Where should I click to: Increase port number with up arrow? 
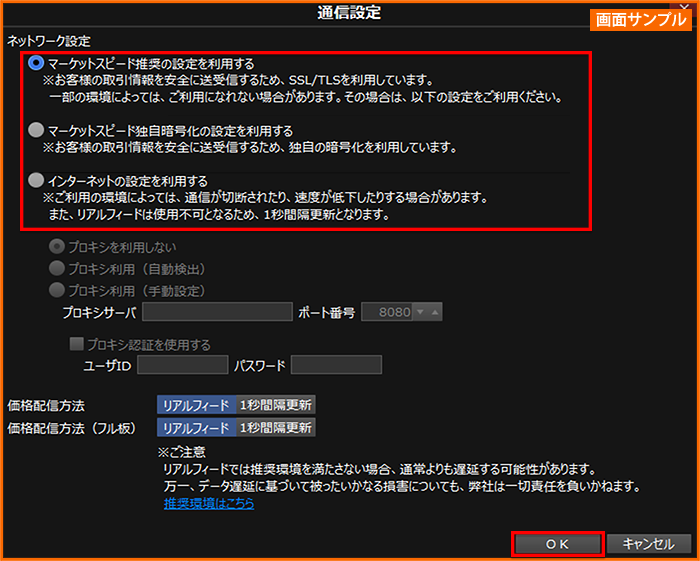(x=435, y=312)
